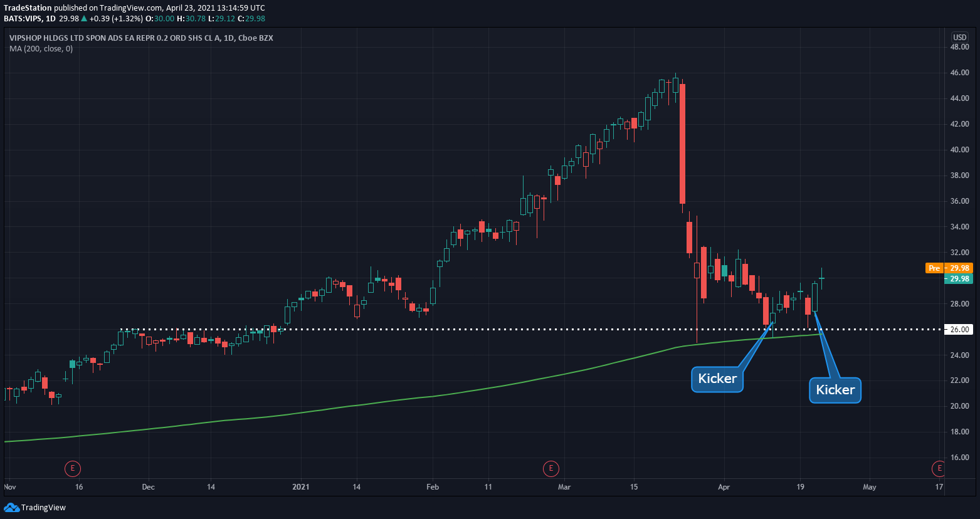Open the USD currency selector
This screenshot has height=519, width=980.
pos(959,38)
